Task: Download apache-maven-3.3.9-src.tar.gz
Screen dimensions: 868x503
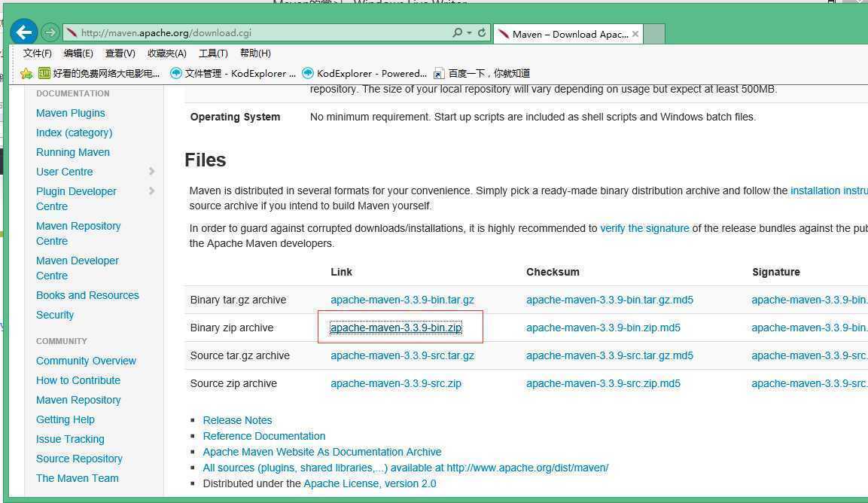Action: [402, 355]
